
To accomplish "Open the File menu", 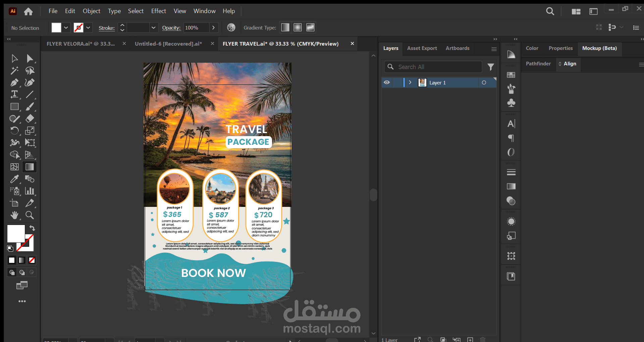I will 53,11.
